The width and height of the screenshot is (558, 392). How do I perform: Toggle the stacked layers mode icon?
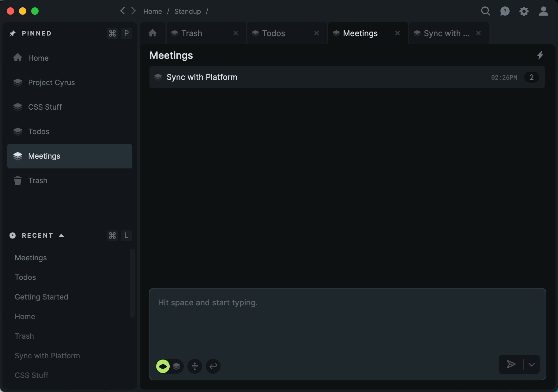(x=176, y=366)
